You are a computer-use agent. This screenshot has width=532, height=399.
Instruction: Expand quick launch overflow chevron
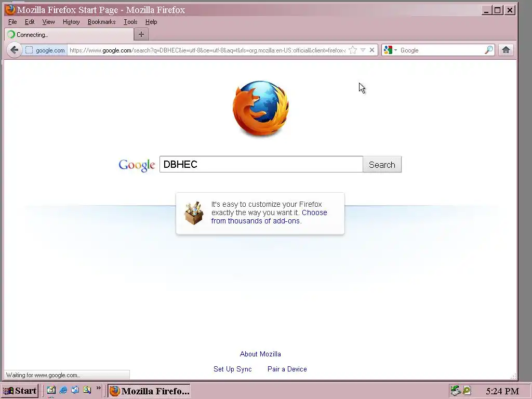tap(98, 388)
